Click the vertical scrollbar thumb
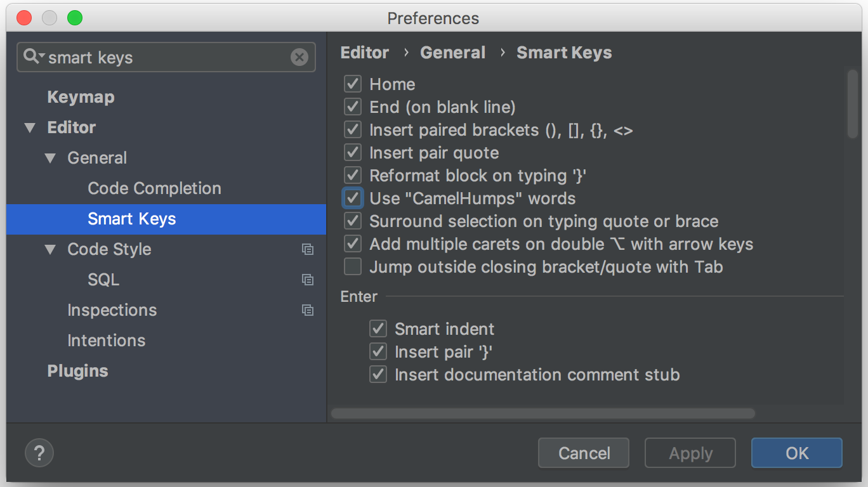 click(852, 104)
